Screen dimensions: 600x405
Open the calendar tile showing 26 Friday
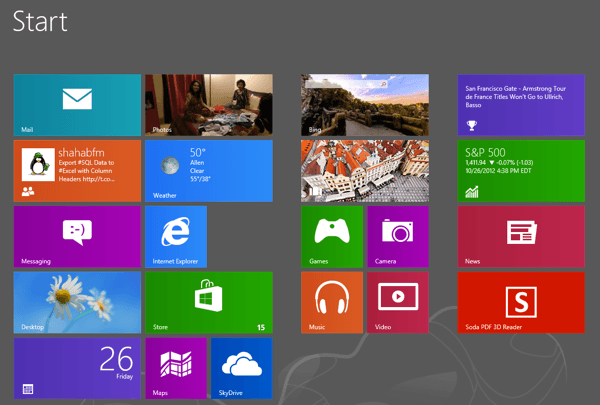click(77, 368)
